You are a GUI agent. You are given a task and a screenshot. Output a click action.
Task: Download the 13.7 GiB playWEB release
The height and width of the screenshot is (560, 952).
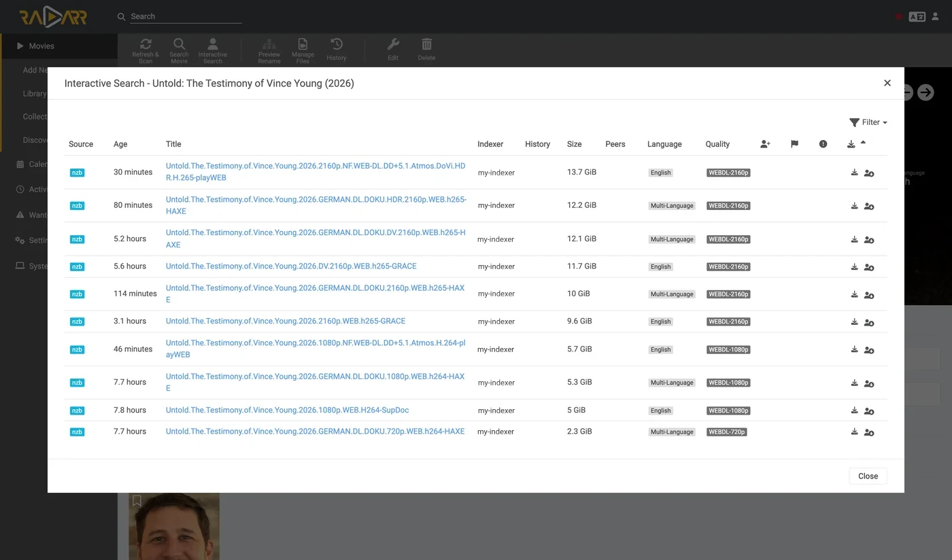click(854, 173)
